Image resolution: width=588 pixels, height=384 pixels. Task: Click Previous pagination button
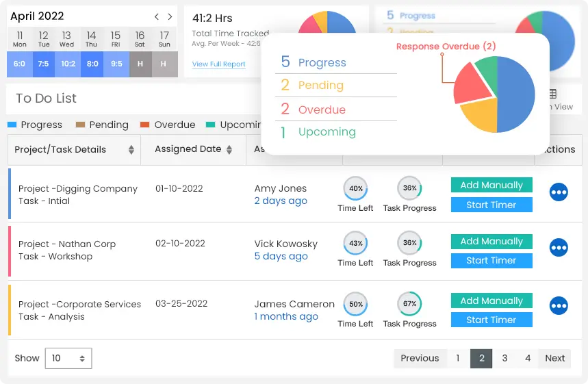click(419, 358)
